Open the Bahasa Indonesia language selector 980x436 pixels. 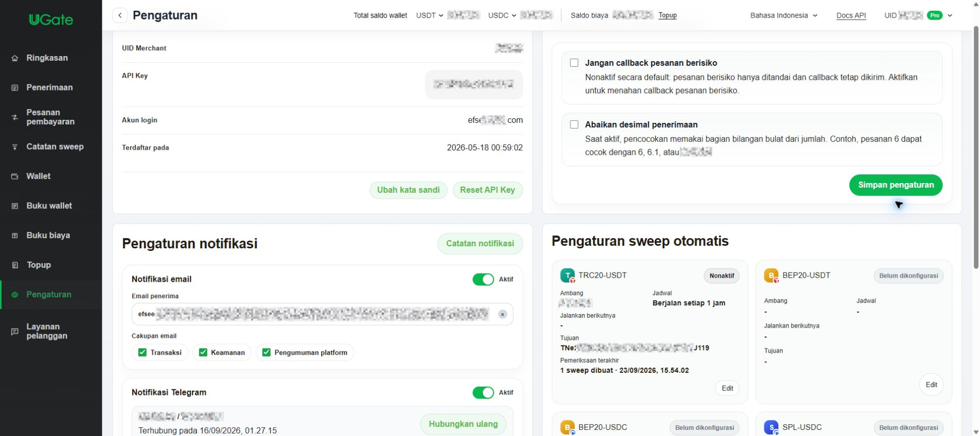click(783, 15)
